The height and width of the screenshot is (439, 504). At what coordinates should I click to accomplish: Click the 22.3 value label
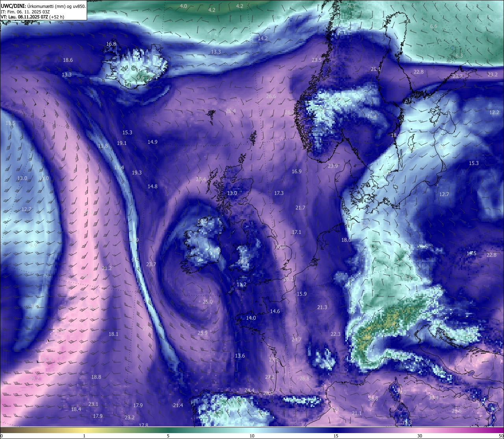pos(335,334)
